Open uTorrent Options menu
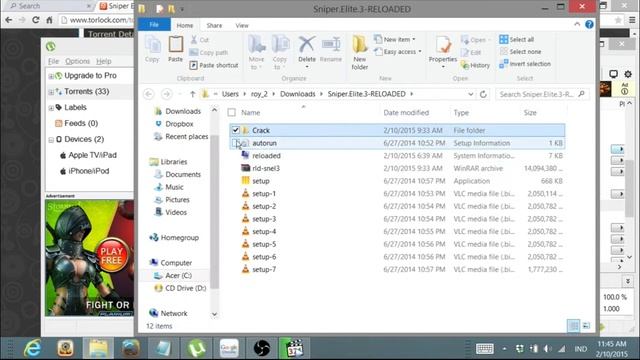 pos(78,61)
